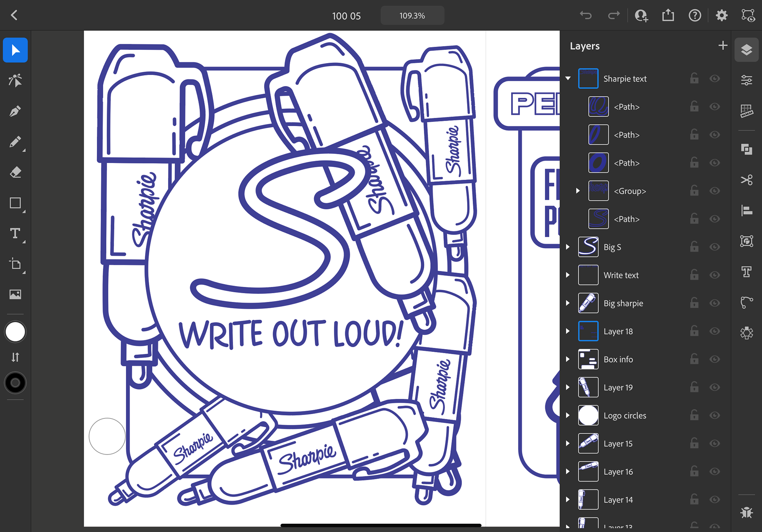Hide the Big sharpie layer

(x=715, y=303)
